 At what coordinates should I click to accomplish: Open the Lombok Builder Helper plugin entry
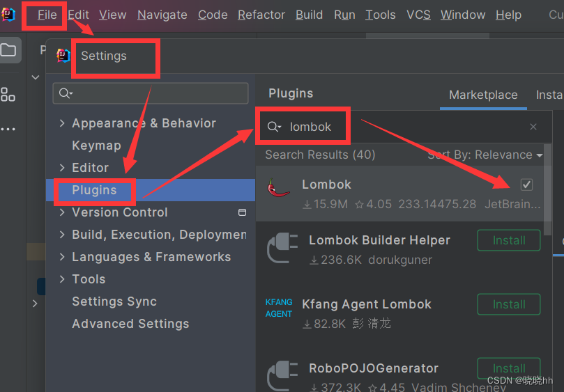379,240
